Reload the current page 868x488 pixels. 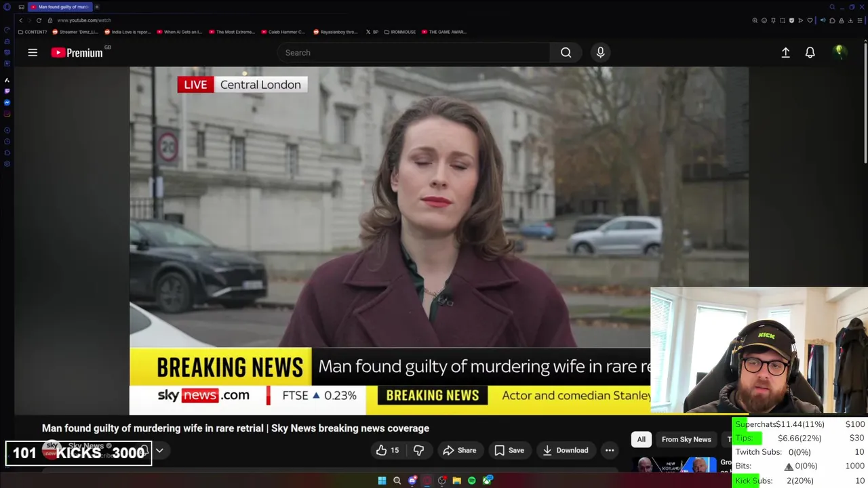tap(39, 20)
